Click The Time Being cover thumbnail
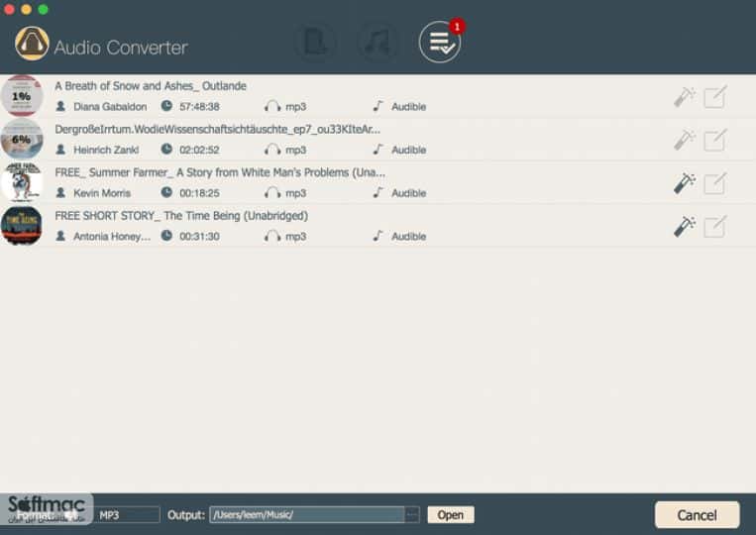Image resolution: width=756 pixels, height=535 pixels. coord(21,226)
